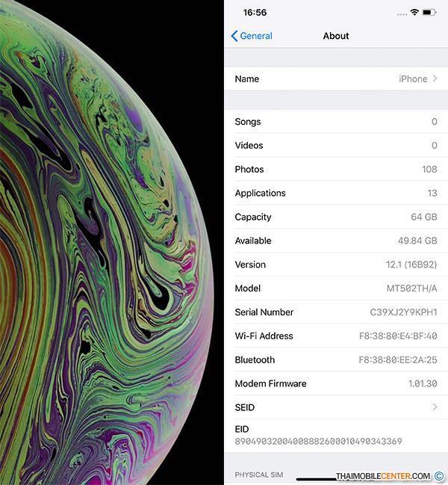Tap the About title
The image size is (448, 485).
tap(336, 36)
